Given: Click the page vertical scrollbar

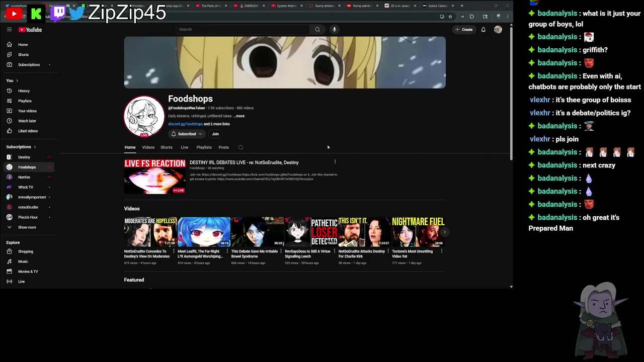Looking at the screenshot, I should point(511,93).
